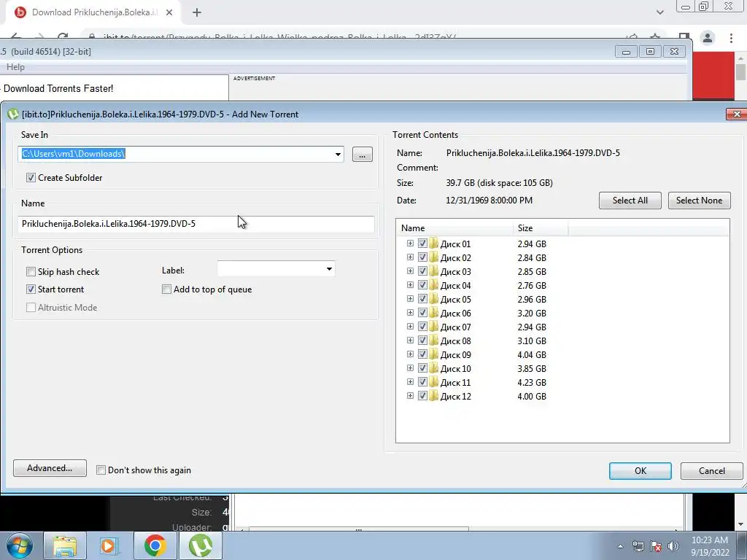
Task: Select Диск 11 row name
Action: click(x=455, y=382)
